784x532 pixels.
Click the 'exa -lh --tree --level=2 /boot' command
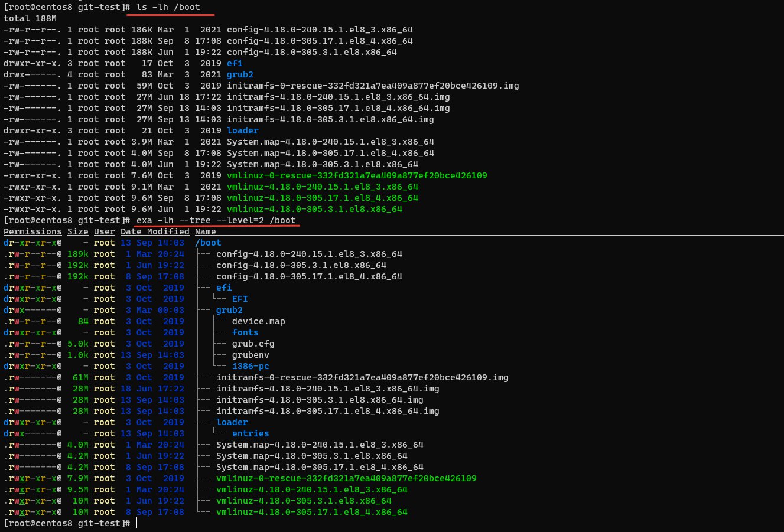pos(216,220)
